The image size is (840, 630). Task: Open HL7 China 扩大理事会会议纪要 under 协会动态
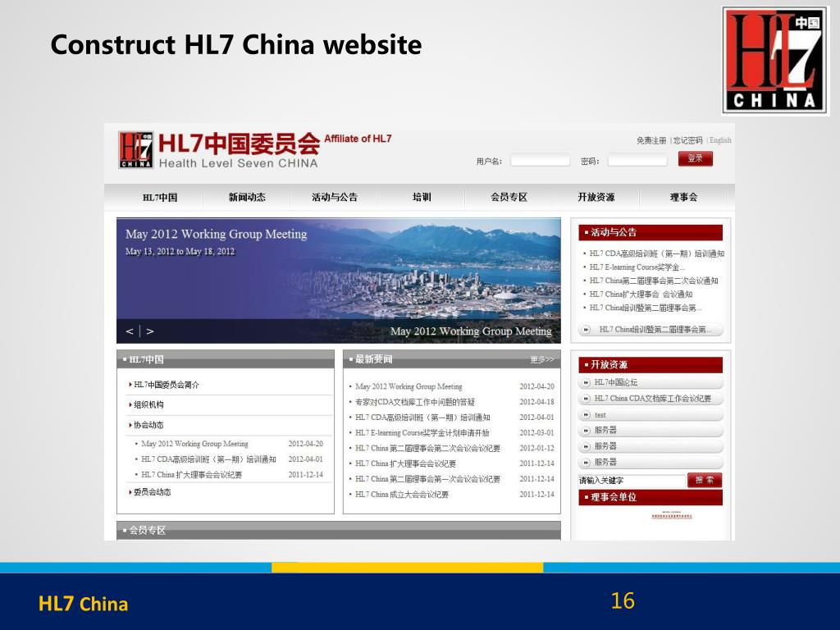[x=191, y=475]
